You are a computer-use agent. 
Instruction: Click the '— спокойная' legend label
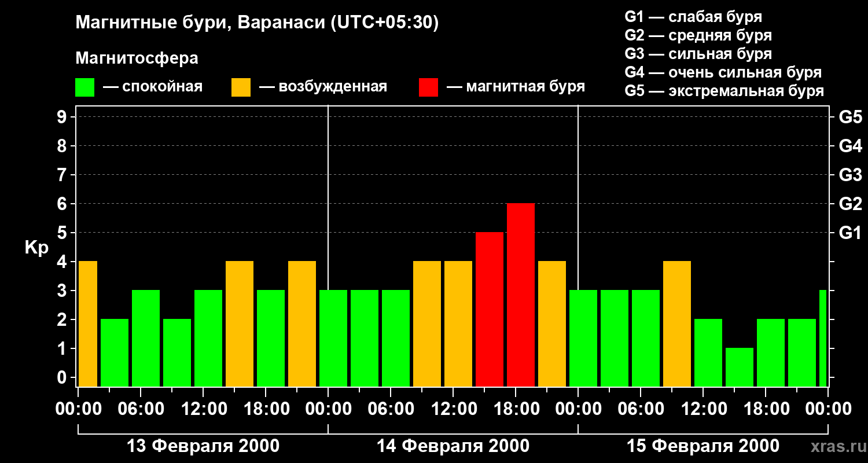[153, 87]
